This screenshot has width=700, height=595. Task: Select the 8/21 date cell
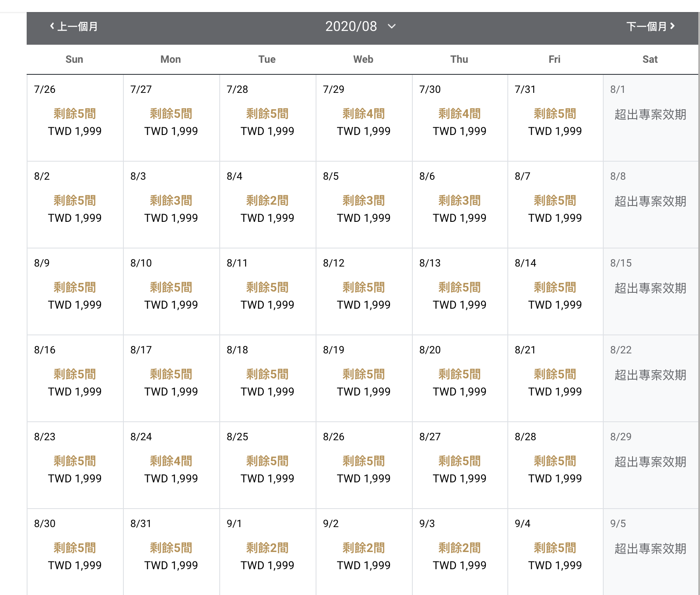click(555, 379)
